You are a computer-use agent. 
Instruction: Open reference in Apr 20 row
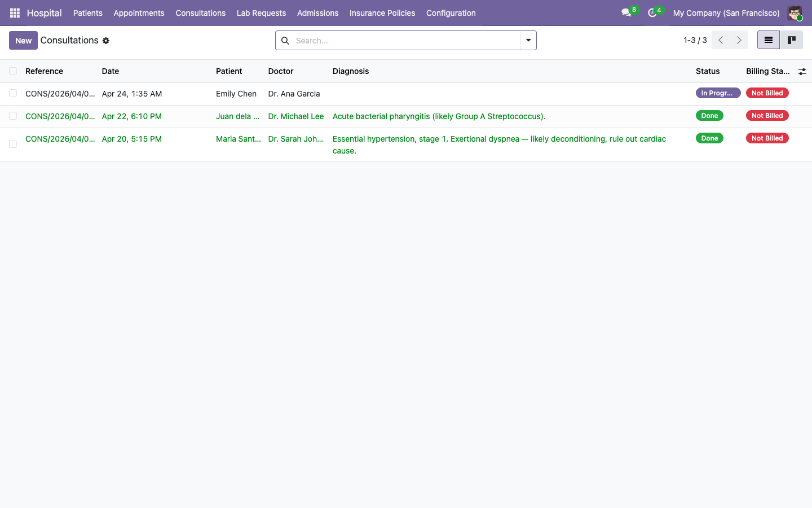pos(60,139)
